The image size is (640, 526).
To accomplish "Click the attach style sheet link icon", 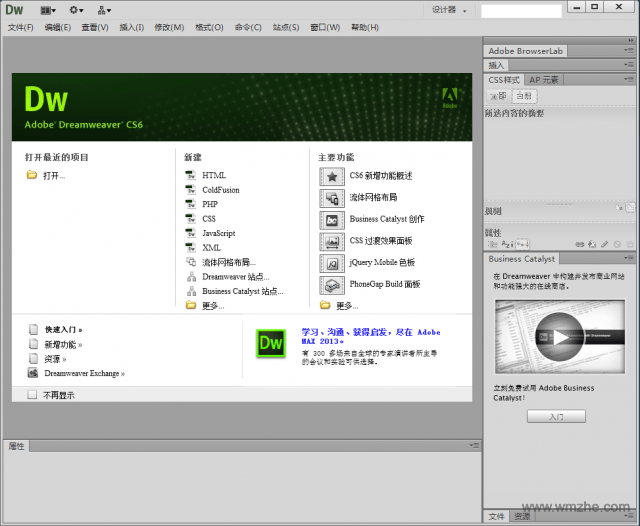I will (x=580, y=244).
